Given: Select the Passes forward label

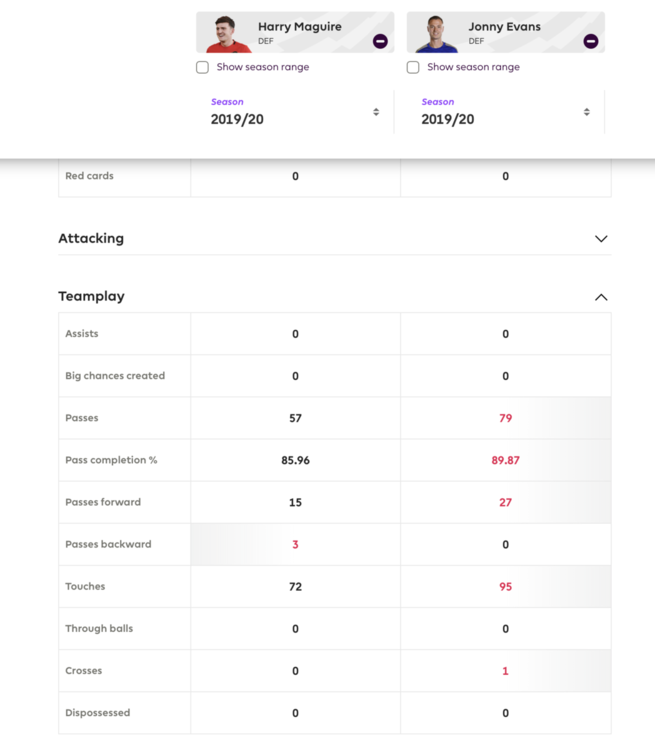Looking at the screenshot, I should point(103,502).
